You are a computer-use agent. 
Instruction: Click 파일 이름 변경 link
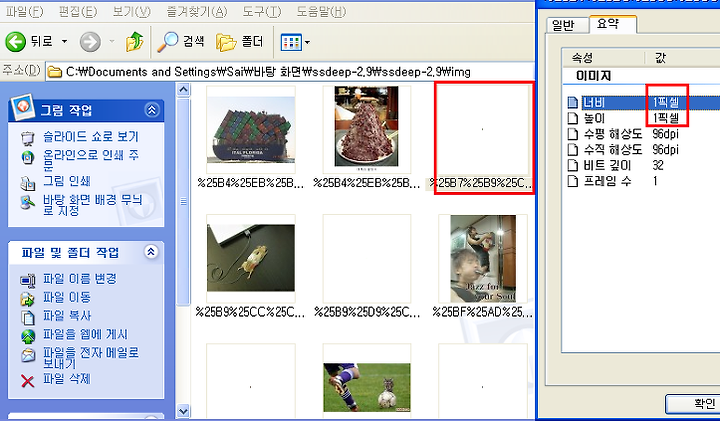80,279
